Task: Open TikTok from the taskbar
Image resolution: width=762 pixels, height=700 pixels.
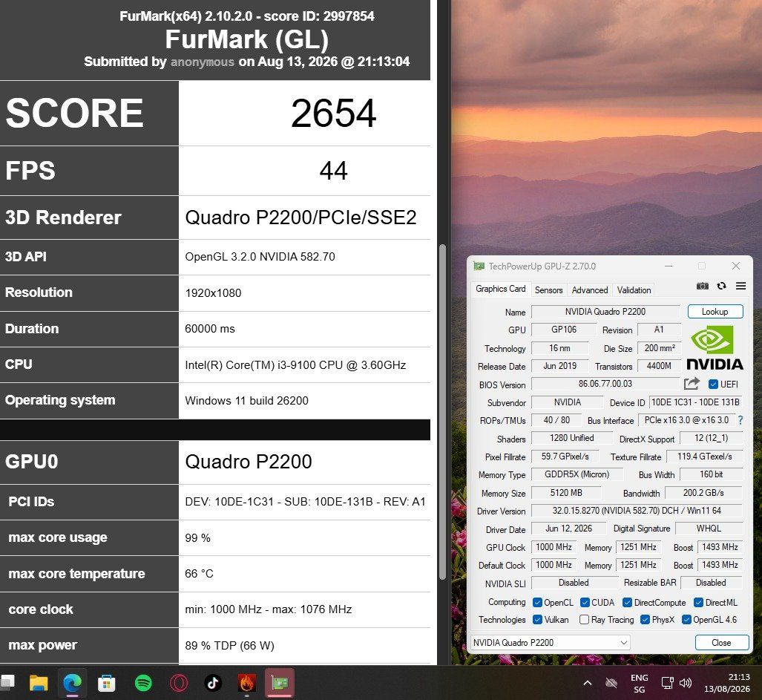Action: click(213, 683)
